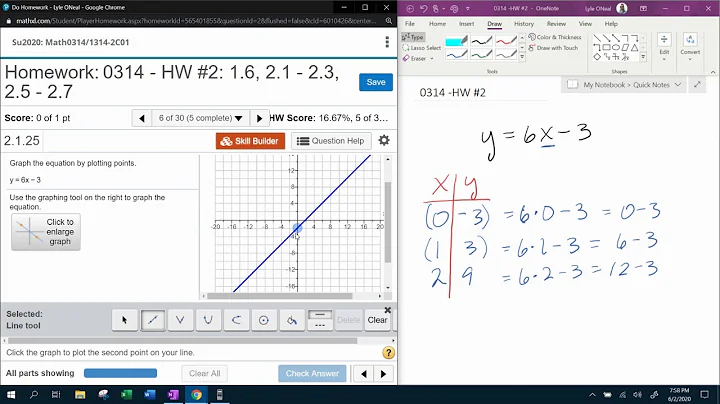The height and width of the screenshot is (404, 720).
Task: Toggle touch/mouse mode in OneNote title bar
Action: [x=436, y=8]
